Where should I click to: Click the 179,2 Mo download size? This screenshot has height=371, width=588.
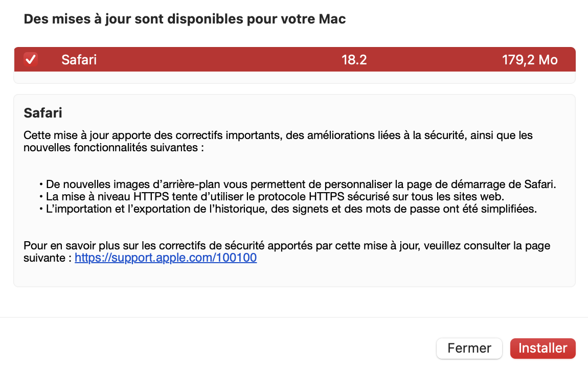[529, 60]
